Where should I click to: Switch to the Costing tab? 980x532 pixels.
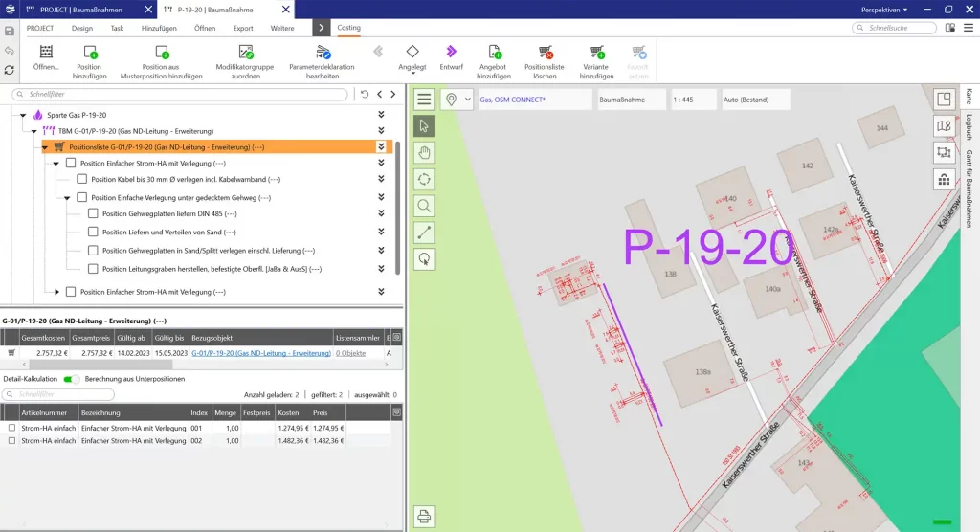coord(348,28)
